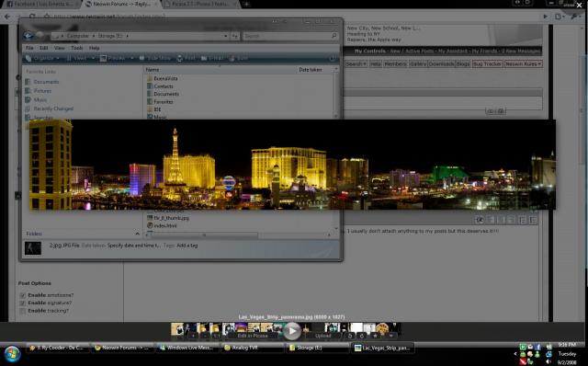This screenshot has height=366, width=588.
Task: Select the BuenaVista folder
Action: [163, 78]
